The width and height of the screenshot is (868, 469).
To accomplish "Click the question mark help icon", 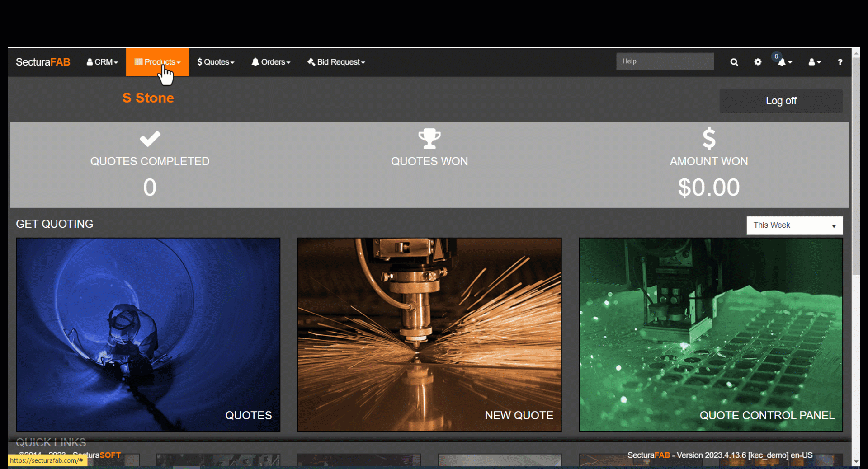I will 840,62.
